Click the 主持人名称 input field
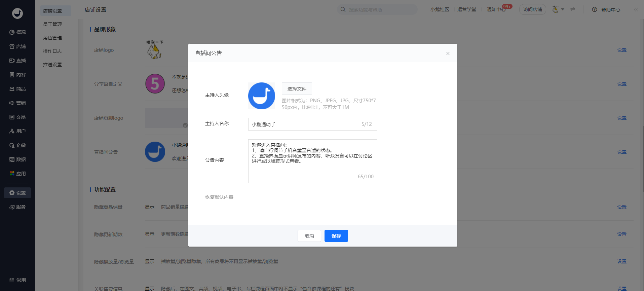The image size is (644, 291). [x=313, y=124]
